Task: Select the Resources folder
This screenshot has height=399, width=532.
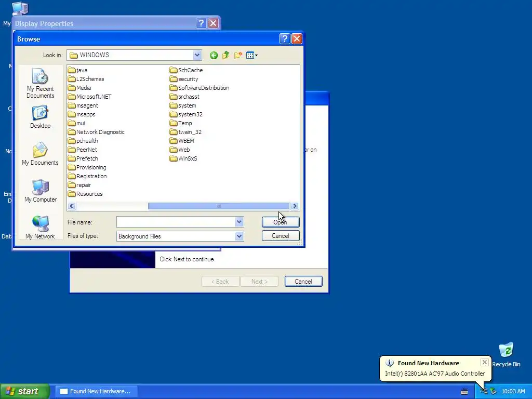Action: click(x=85, y=194)
